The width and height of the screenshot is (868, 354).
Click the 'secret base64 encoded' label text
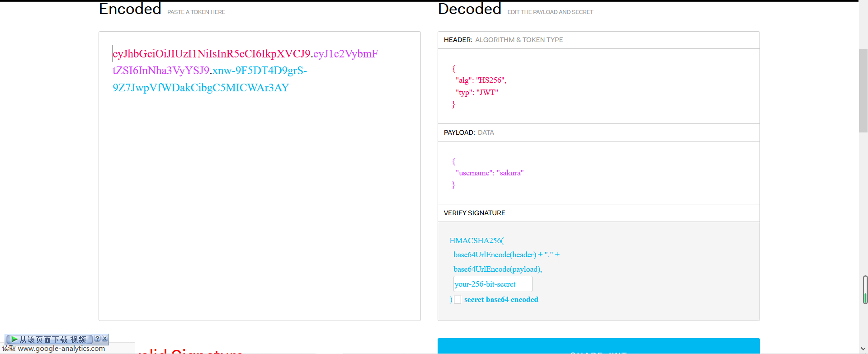(x=501, y=299)
